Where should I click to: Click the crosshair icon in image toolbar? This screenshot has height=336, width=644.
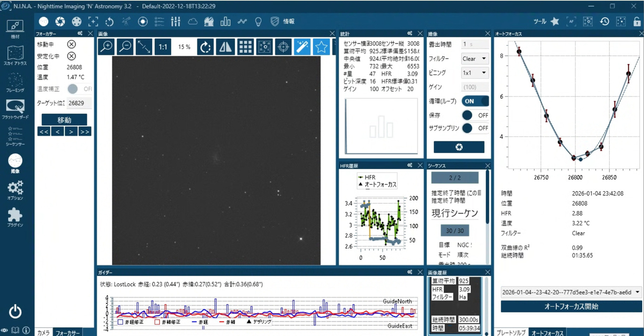283,47
